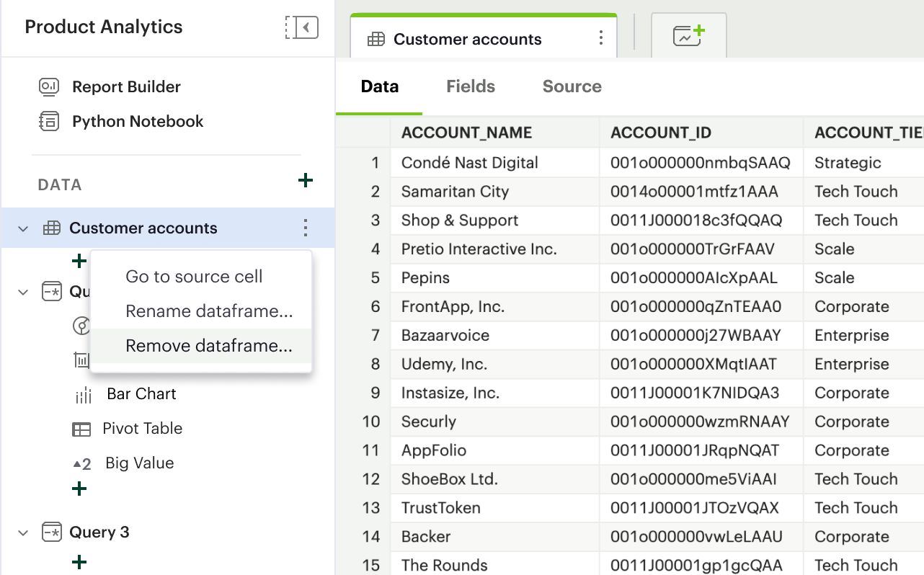Choose Go to source cell
The width and height of the screenshot is (924, 575).
[x=194, y=277]
